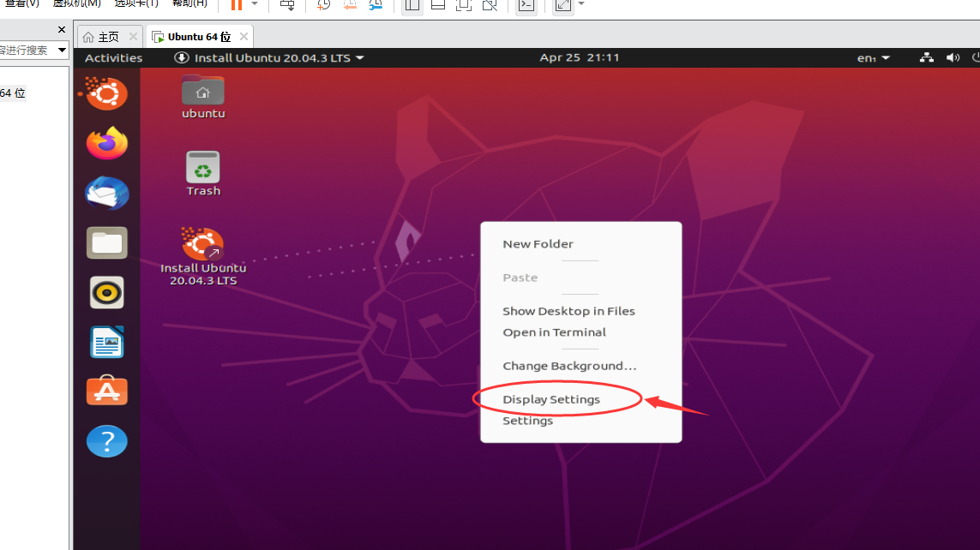Click Change Background in the context menu

[569, 366]
